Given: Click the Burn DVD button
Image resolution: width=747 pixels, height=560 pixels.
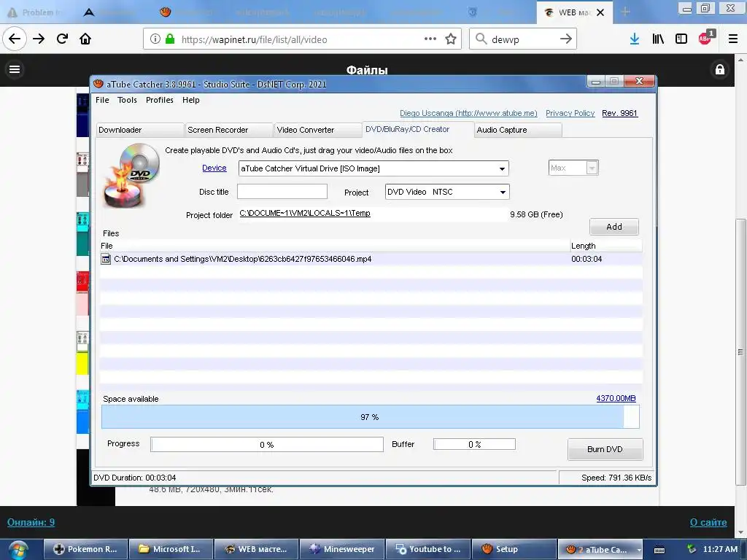Looking at the screenshot, I should pos(605,449).
